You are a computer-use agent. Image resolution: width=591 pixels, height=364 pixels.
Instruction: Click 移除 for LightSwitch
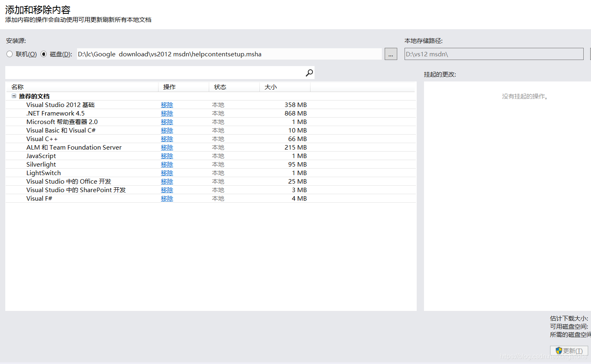[x=167, y=173]
